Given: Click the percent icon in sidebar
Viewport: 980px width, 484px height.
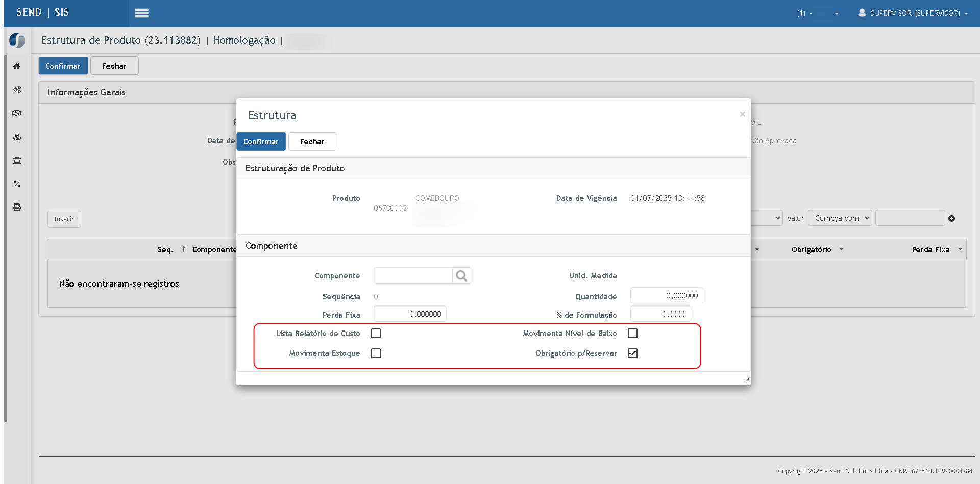Looking at the screenshot, I should pos(17,184).
